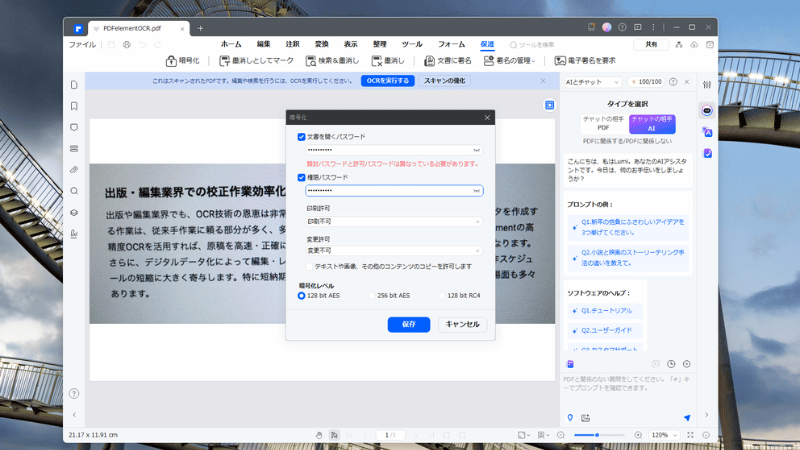Select 128 bit RC4 encryption level
800x450 pixels.
click(x=442, y=296)
